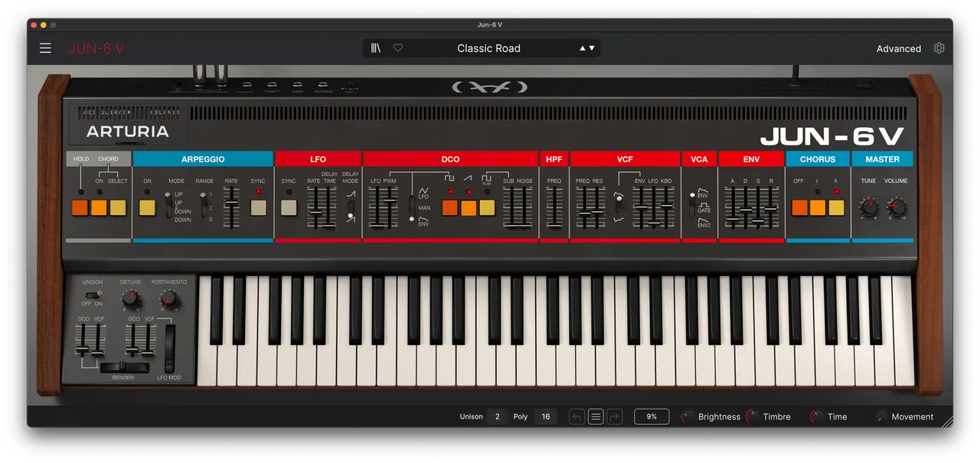Click the JUN-6 V logo text
The height and width of the screenshot is (463, 980).
pyautogui.click(x=96, y=48)
